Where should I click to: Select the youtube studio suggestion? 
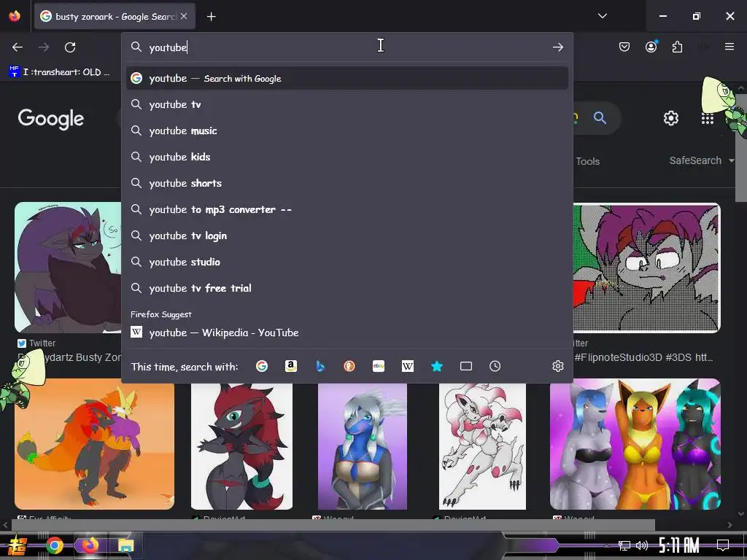(347, 262)
